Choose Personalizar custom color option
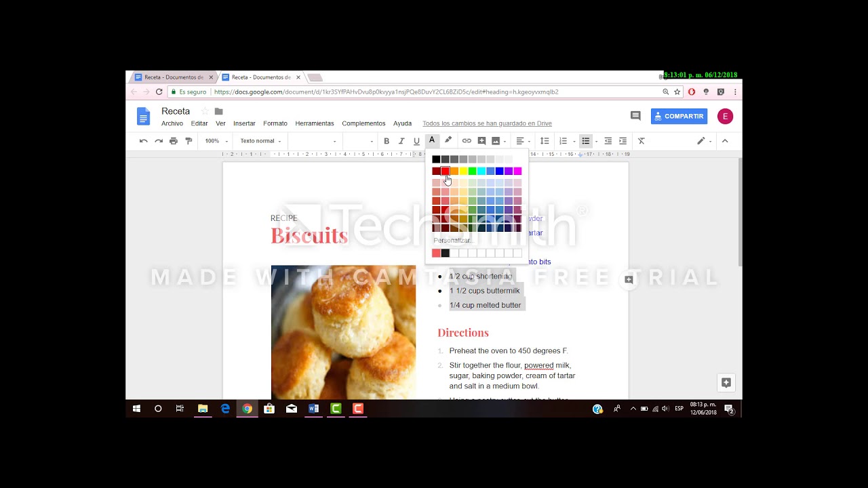 [x=452, y=241]
